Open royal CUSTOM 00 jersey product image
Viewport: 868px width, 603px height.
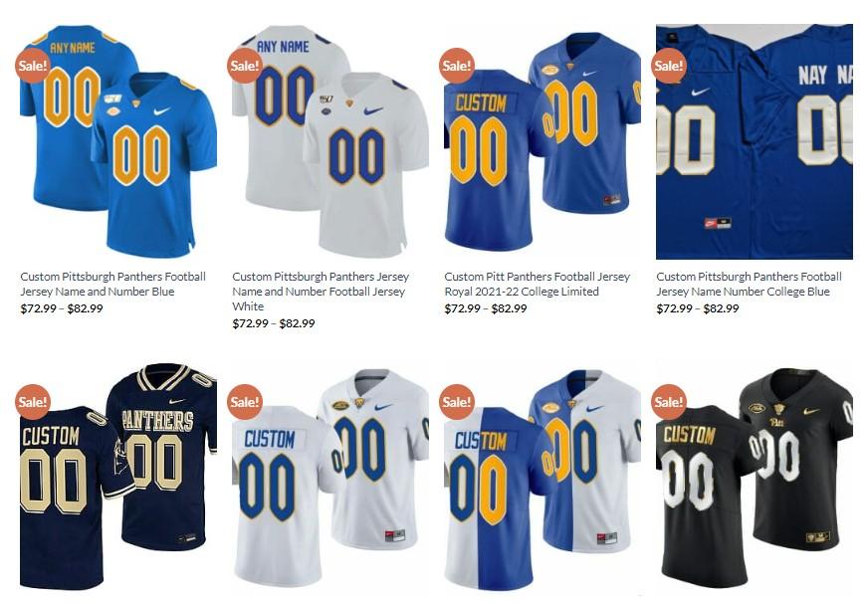542,141
